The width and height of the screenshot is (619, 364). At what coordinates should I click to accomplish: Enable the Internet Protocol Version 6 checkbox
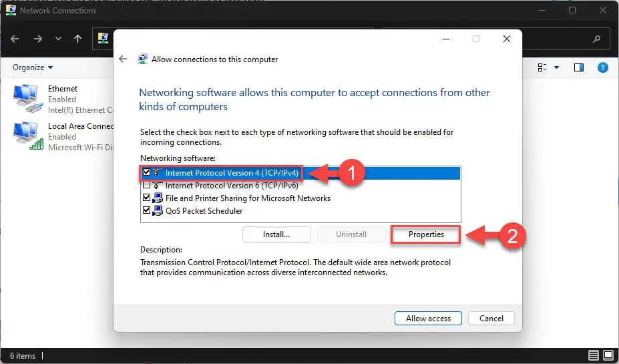tap(146, 185)
